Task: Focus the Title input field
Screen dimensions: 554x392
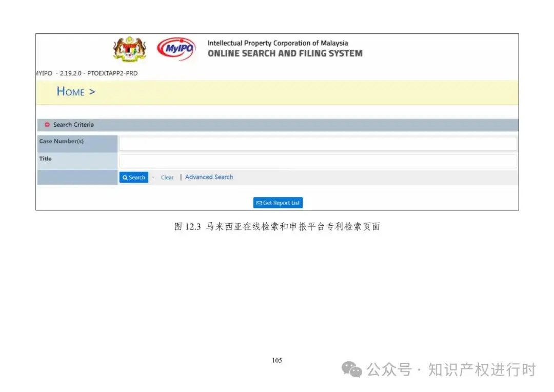Action: 318,161
